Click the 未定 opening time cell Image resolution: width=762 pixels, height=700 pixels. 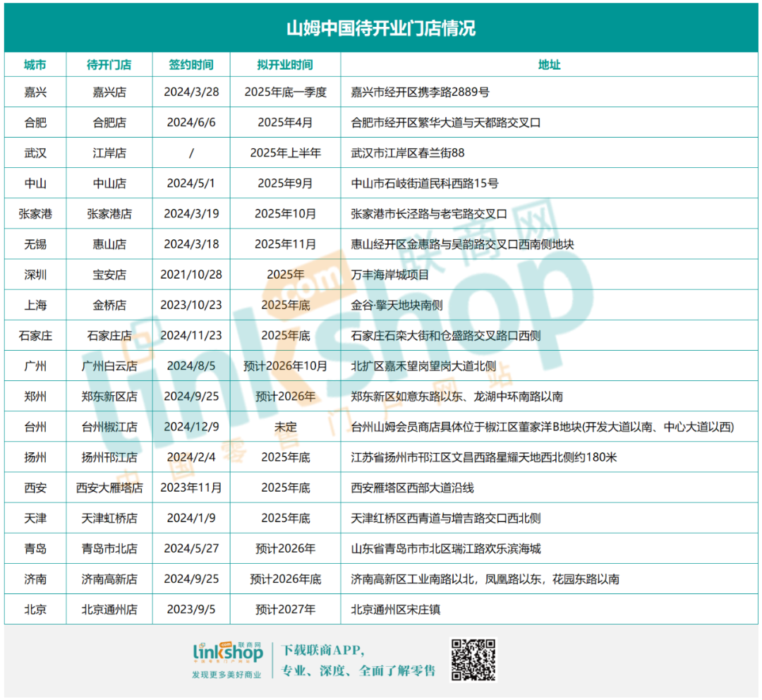[x=285, y=427]
